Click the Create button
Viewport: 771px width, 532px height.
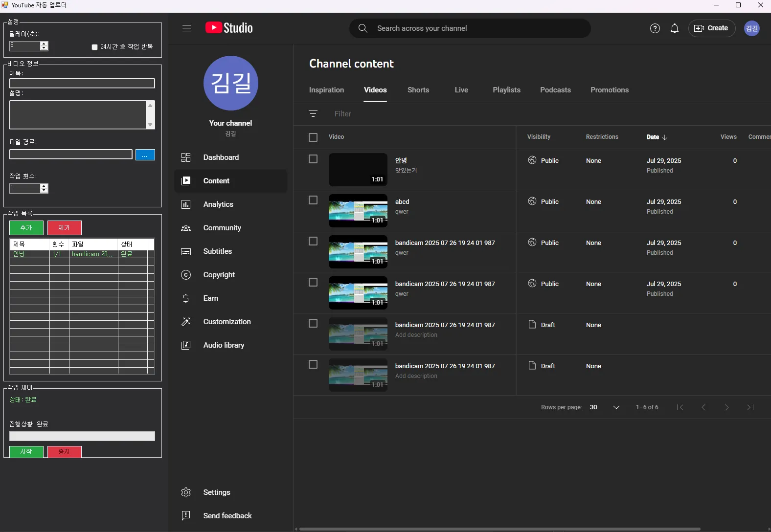(711, 28)
